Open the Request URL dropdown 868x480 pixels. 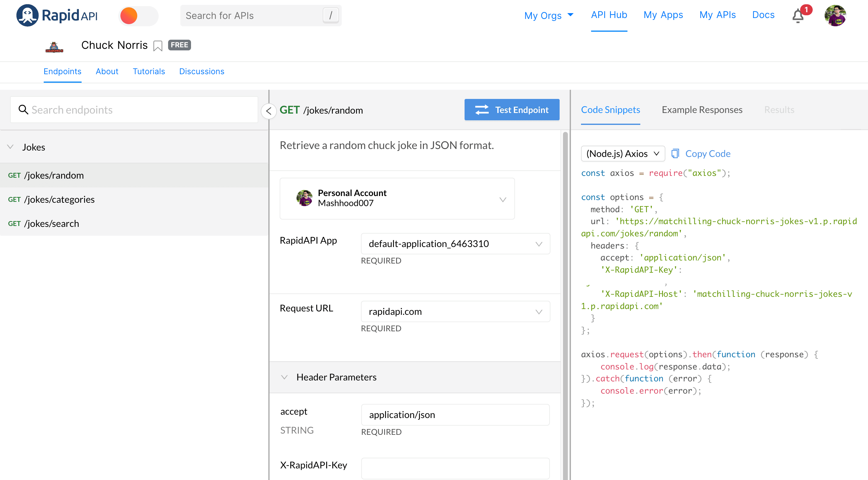[x=455, y=311]
